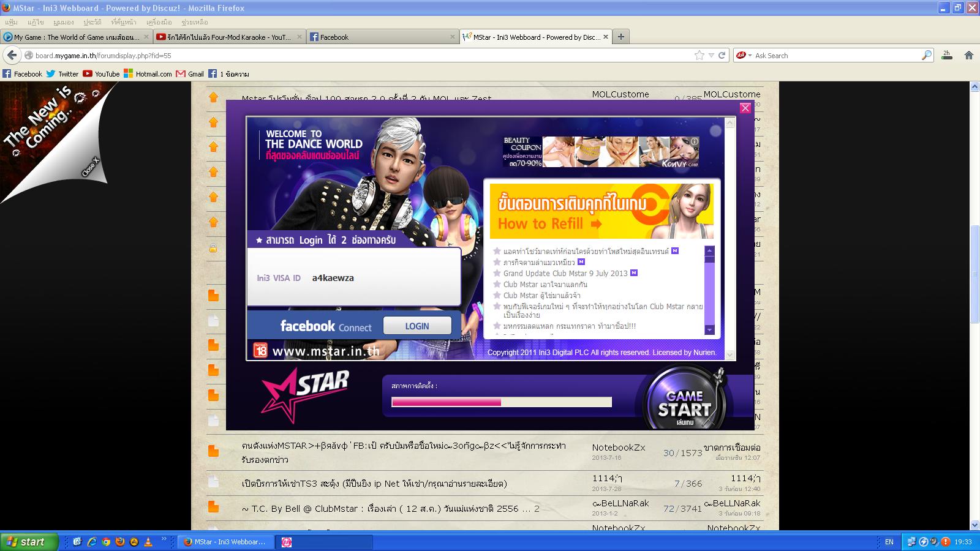
Task: Open the EN language bar indicator
Action: click(x=889, y=542)
